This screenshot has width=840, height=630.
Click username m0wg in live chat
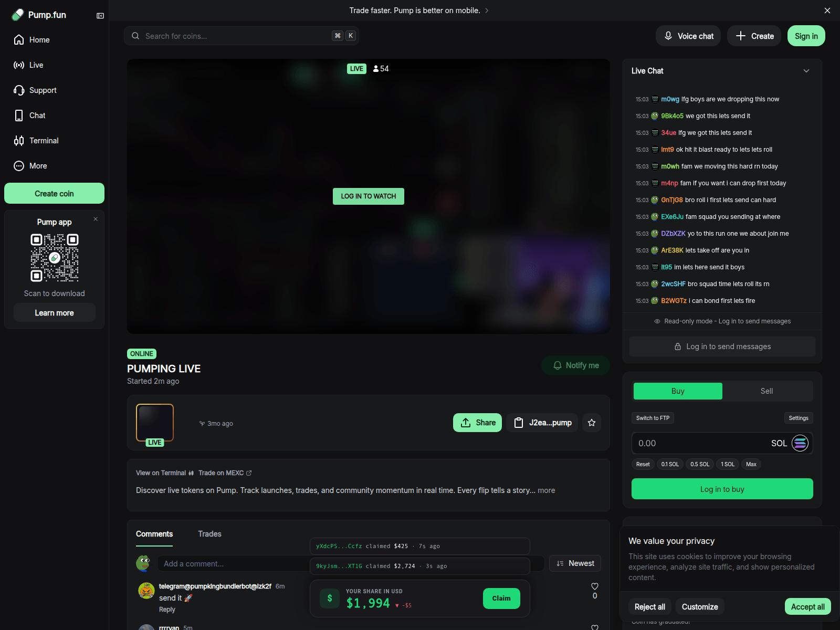coord(670,99)
